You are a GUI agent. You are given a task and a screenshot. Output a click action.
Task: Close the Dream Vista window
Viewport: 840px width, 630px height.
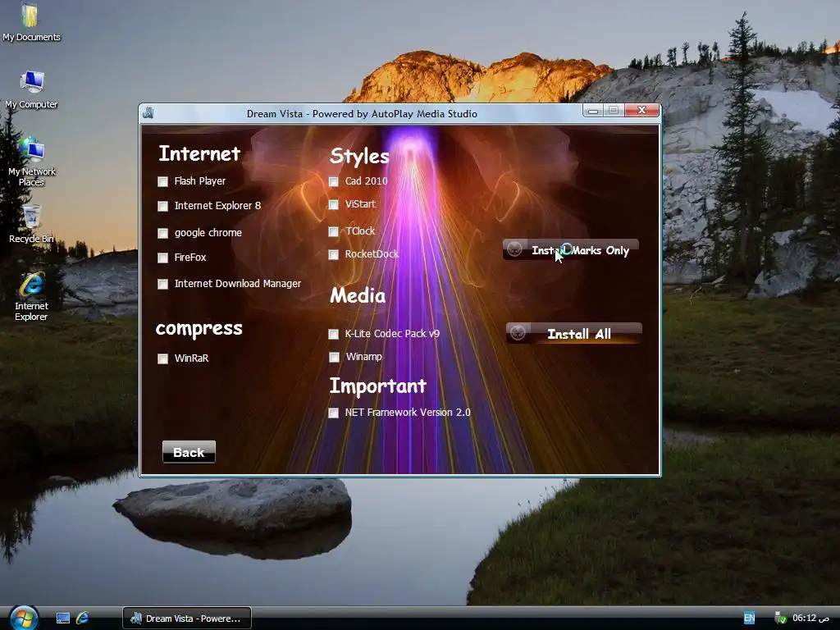[x=641, y=110]
